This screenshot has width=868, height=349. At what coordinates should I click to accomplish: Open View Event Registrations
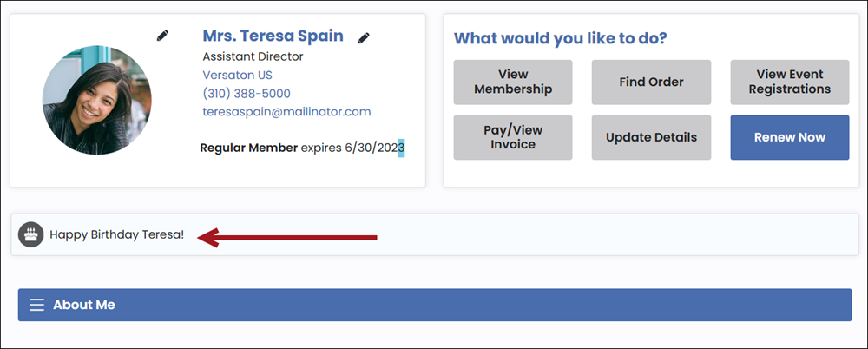pyautogui.click(x=789, y=82)
